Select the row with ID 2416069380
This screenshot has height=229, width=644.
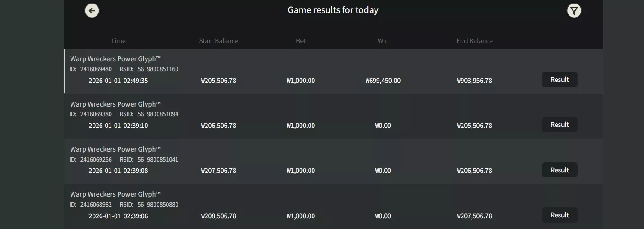coord(333,116)
